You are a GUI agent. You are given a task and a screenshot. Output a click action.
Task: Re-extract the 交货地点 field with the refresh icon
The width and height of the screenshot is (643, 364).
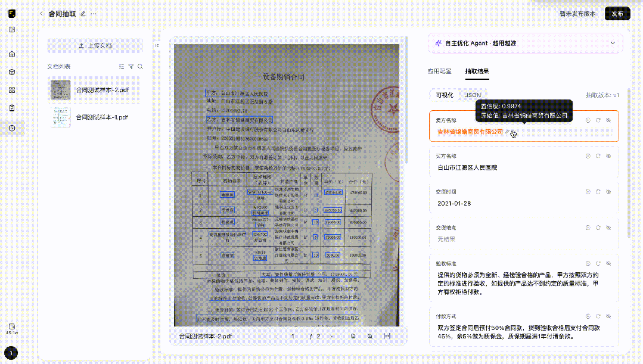tap(598, 228)
